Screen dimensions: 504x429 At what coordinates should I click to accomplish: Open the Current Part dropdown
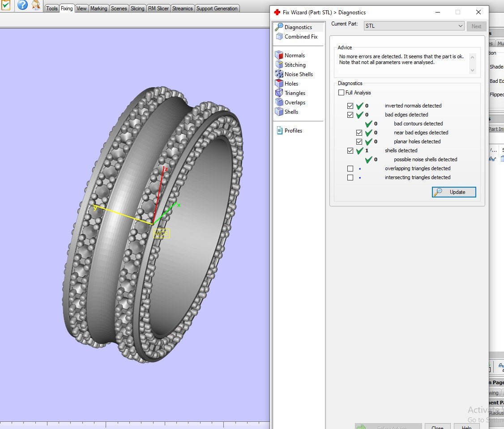click(x=414, y=26)
